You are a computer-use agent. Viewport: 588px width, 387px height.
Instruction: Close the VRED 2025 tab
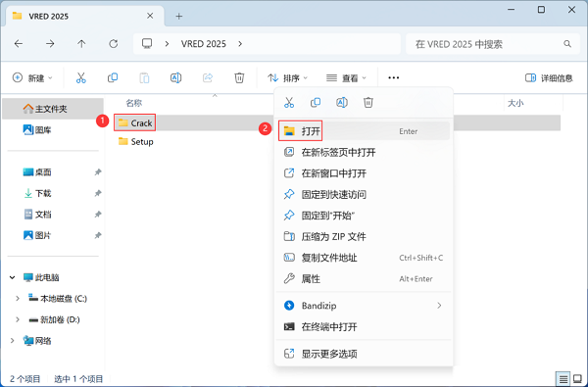[150, 16]
